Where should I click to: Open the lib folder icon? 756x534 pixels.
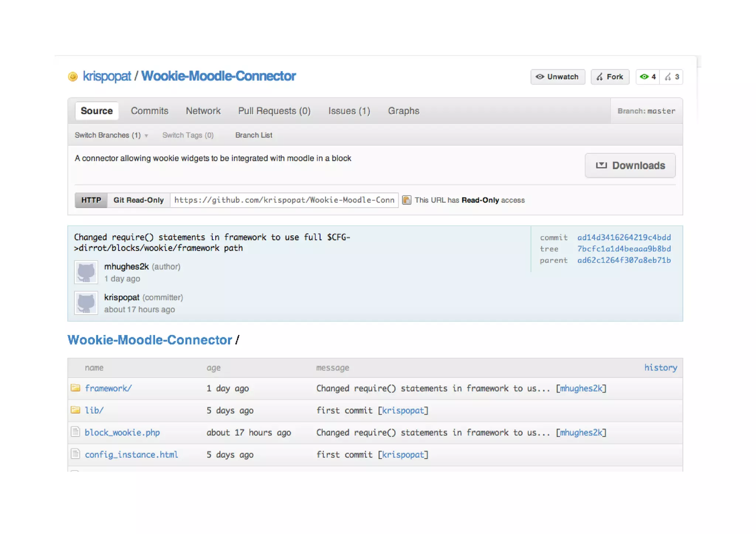(76, 410)
